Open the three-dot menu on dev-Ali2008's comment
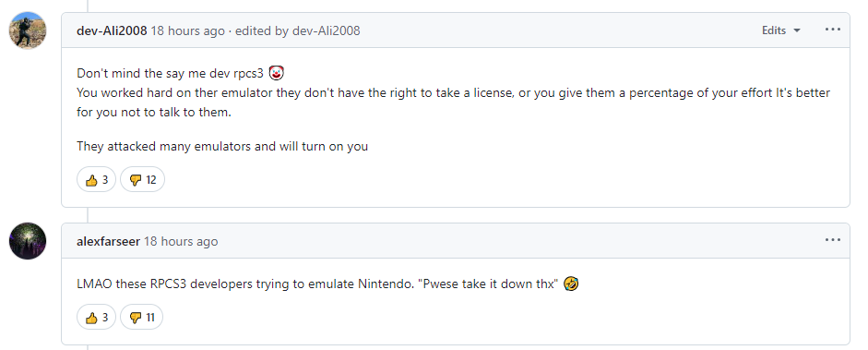 click(833, 30)
